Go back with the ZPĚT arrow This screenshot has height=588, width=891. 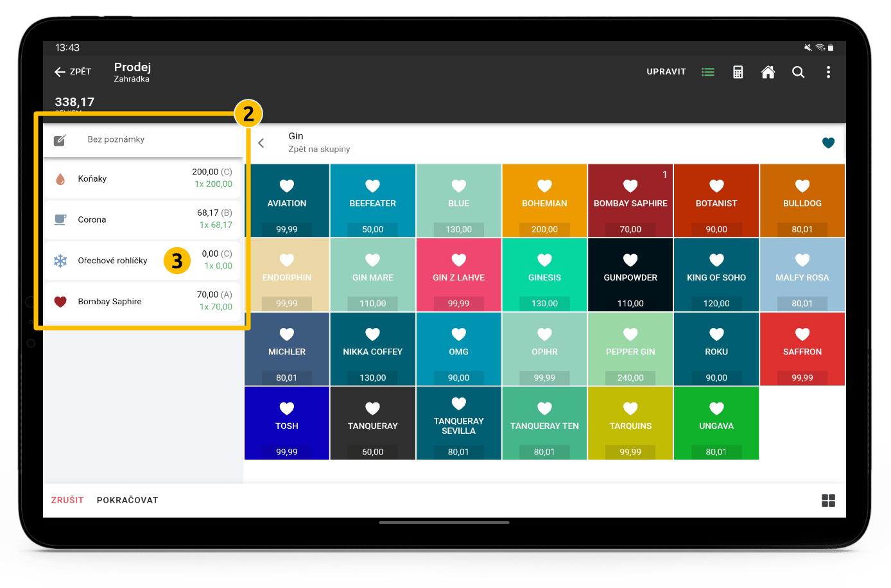coord(73,72)
